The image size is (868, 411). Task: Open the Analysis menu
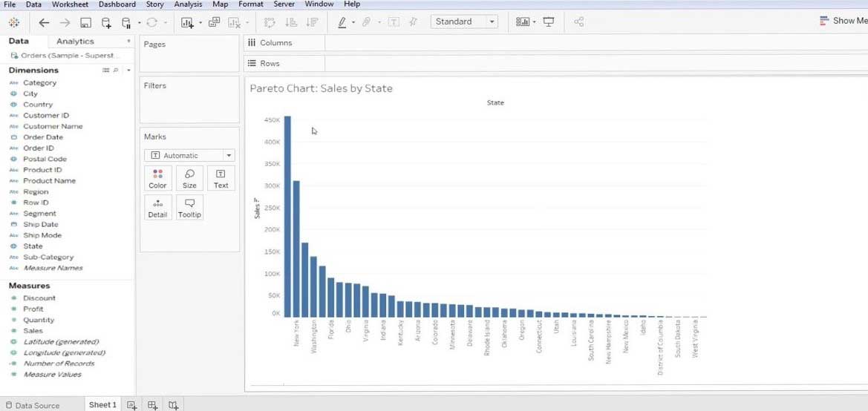[188, 4]
